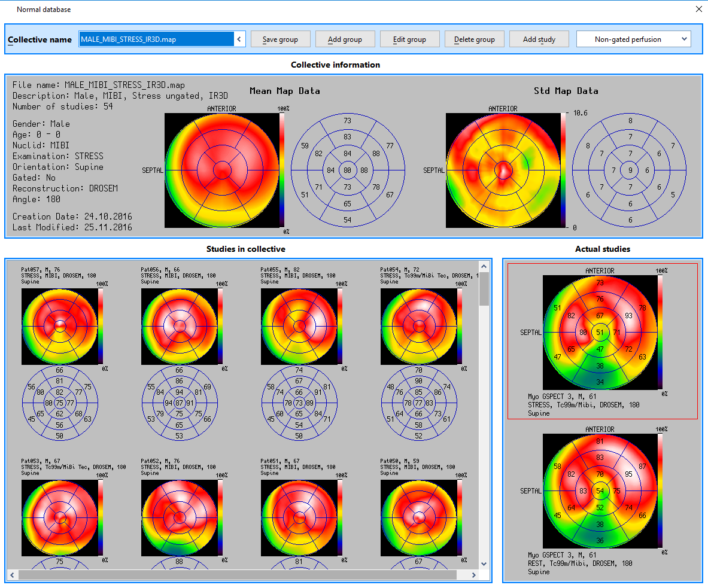Viewport: 708px width, 588px height.
Task: Click the Mean Map Data polar plot
Action: pyautogui.click(x=221, y=170)
